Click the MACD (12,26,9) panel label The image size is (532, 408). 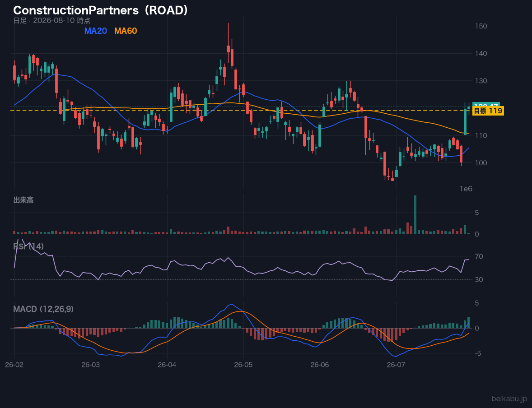click(x=43, y=309)
